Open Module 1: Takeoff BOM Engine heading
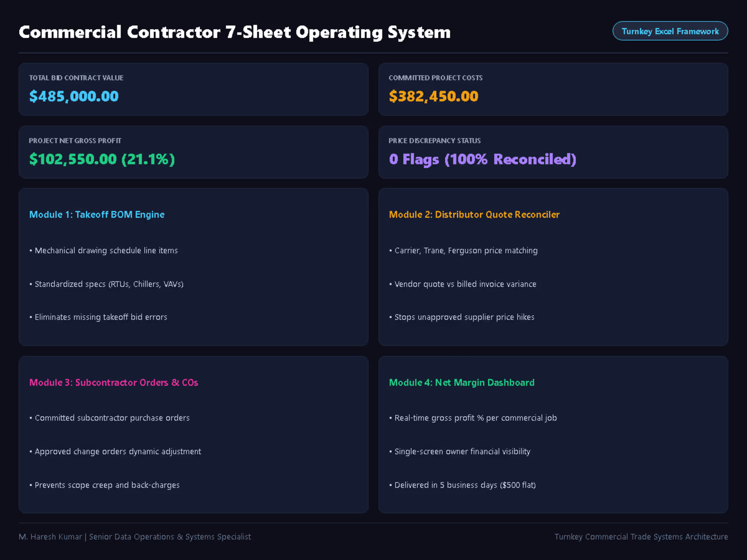 (x=97, y=215)
